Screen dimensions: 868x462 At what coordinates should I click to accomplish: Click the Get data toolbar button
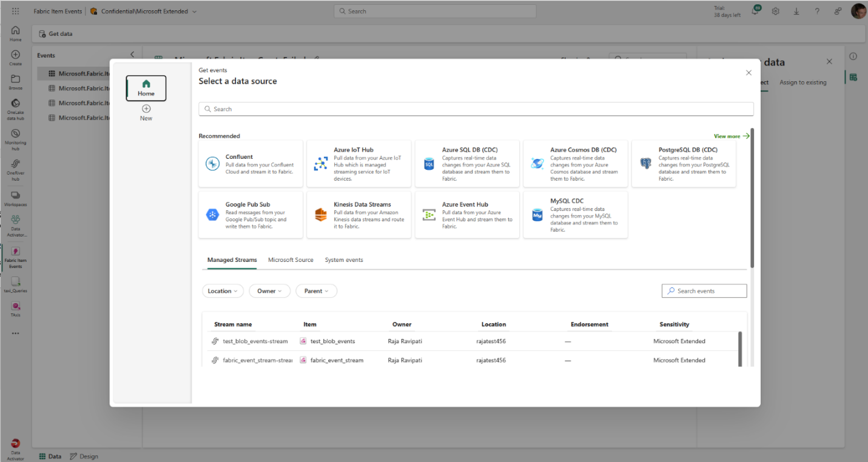coord(56,34)
